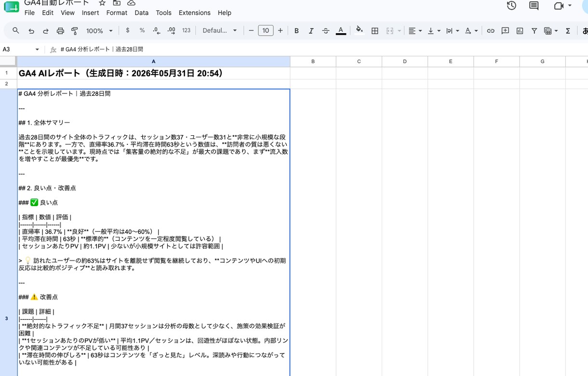Open vertical align dropdown

(434, 31)
